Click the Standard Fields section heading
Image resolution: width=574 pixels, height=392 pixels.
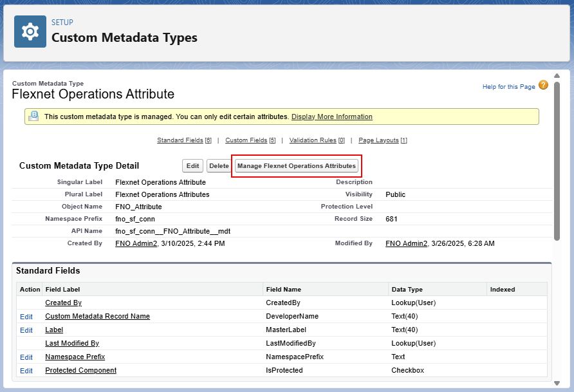click(x=48, y=271)
